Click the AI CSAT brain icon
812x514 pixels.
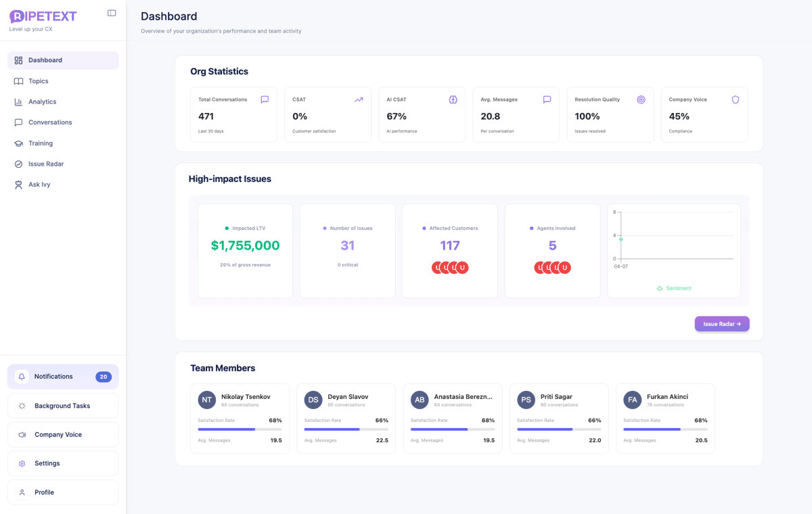(x=453, y=99)
